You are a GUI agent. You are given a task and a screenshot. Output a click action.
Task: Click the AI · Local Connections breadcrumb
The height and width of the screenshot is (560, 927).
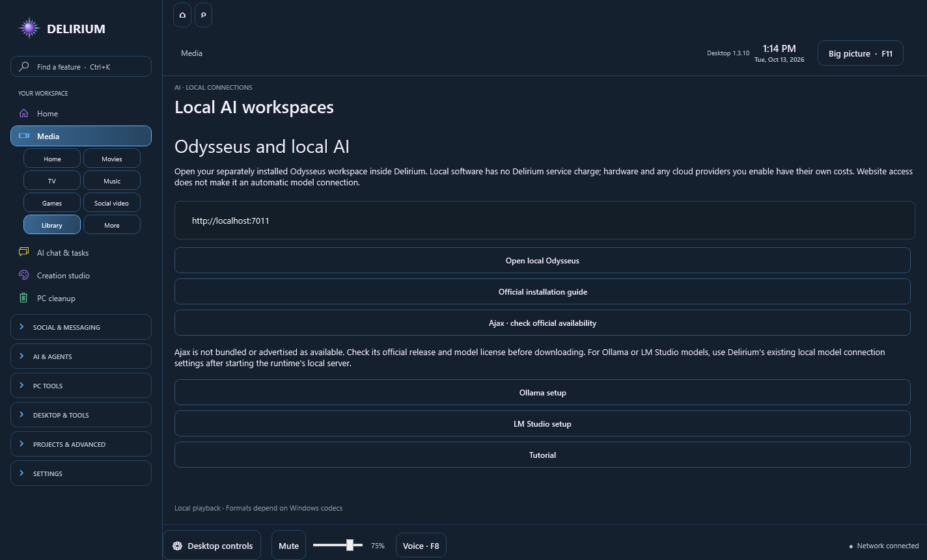click(214, 87)
